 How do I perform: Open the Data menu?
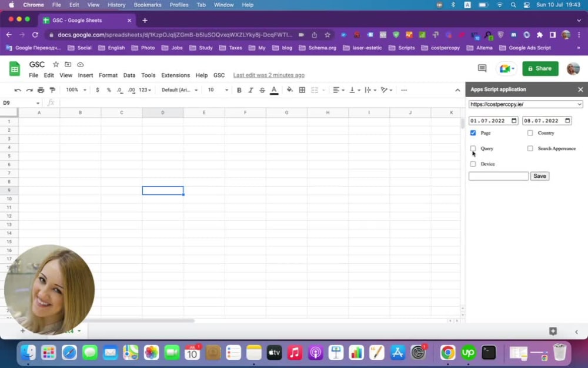coord(129,75)
